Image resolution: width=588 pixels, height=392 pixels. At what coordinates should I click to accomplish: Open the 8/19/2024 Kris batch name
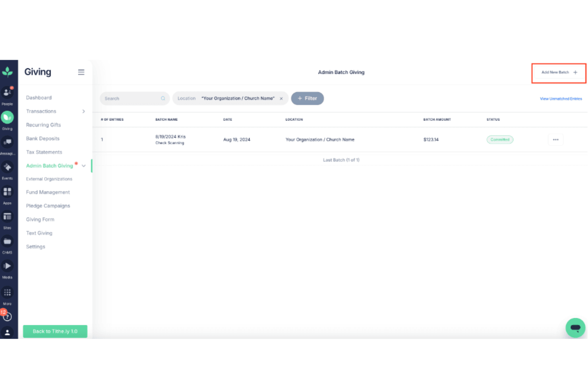(x=170, y=137)
